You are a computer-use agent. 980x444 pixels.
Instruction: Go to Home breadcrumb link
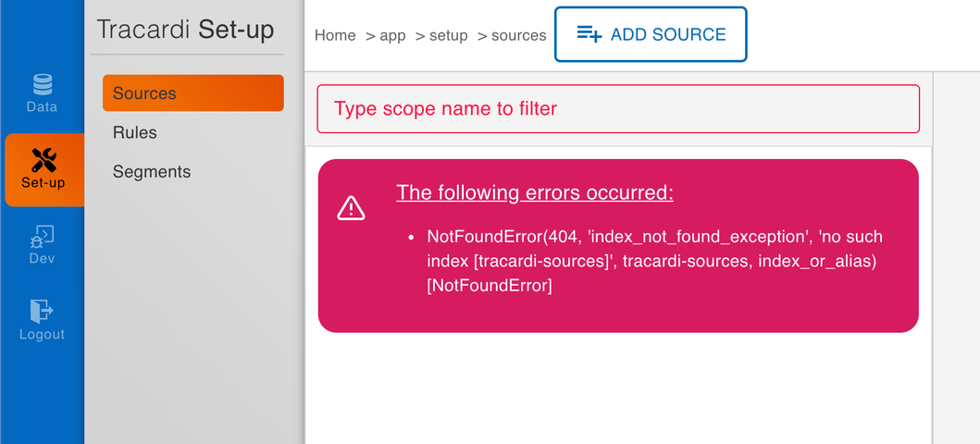click(x=335, y=35)
